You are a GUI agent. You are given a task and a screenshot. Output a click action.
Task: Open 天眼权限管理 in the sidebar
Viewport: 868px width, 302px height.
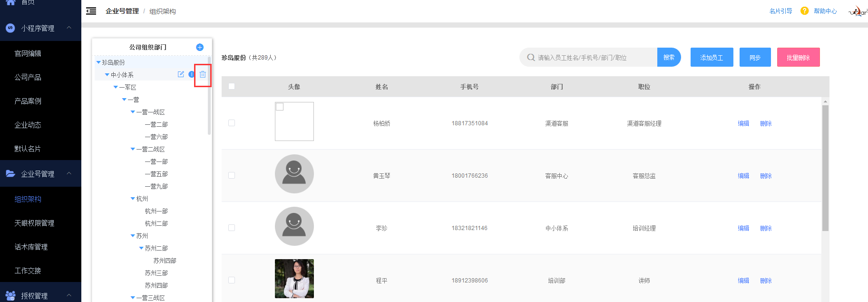point(34,223)
